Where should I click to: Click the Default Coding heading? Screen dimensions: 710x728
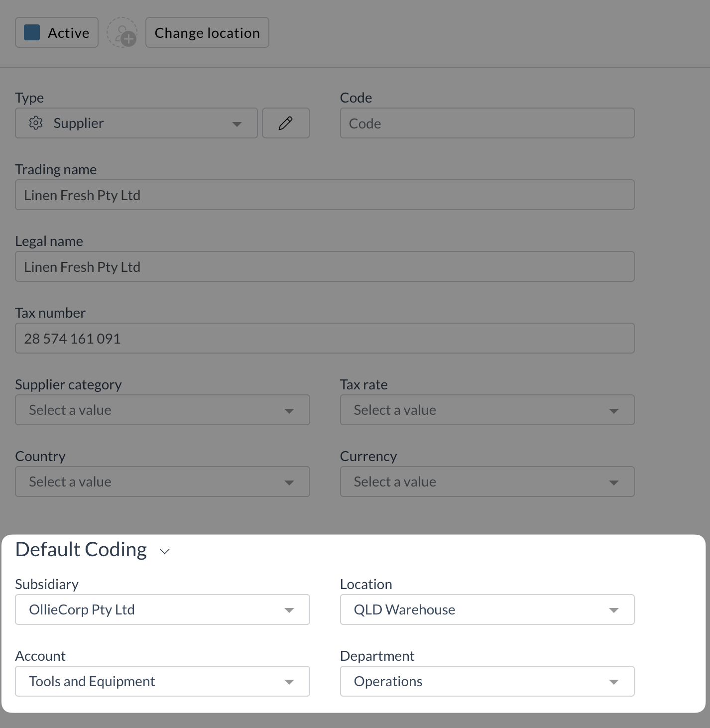click(x=81, y=550)
